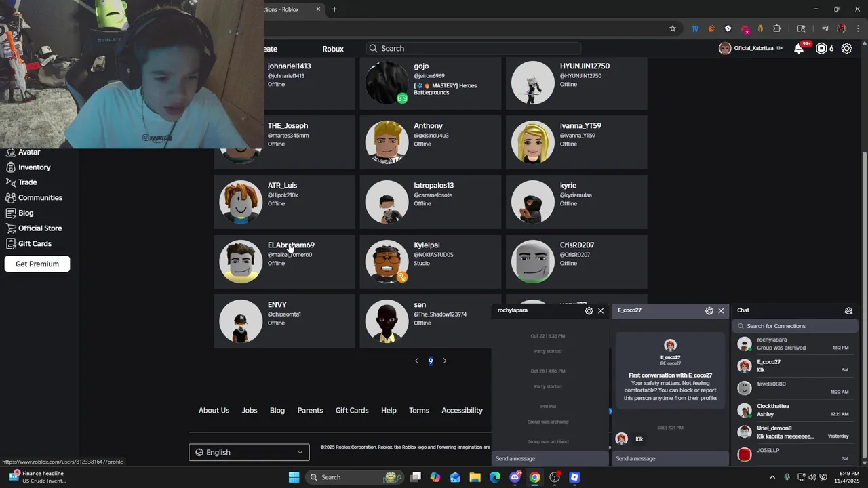Show hidden system tray icons
The image size is (868, 488).
(772, 477)
